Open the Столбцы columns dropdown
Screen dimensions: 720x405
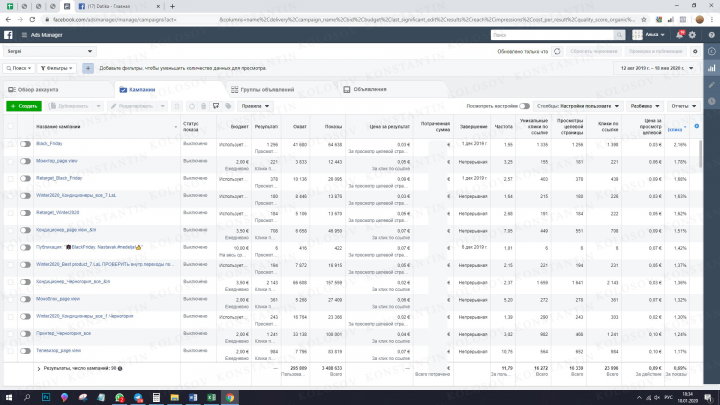pos(578,106)
